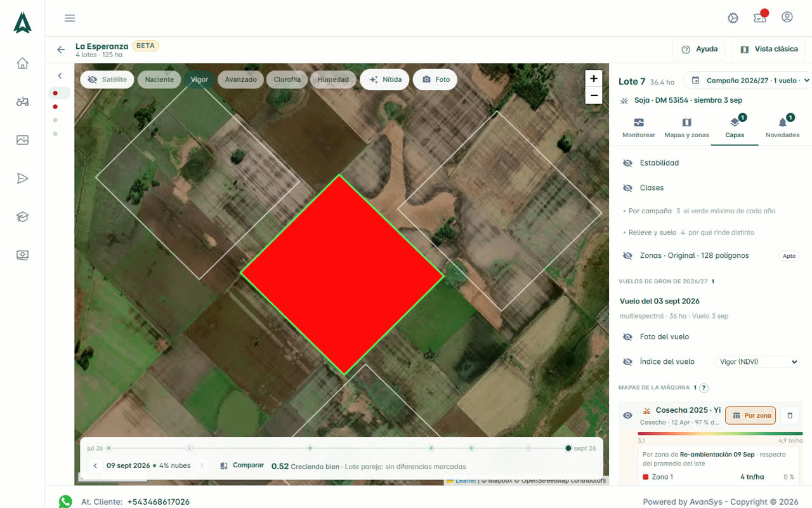
Task: Zoom out on the map
Action: point(594,96)
